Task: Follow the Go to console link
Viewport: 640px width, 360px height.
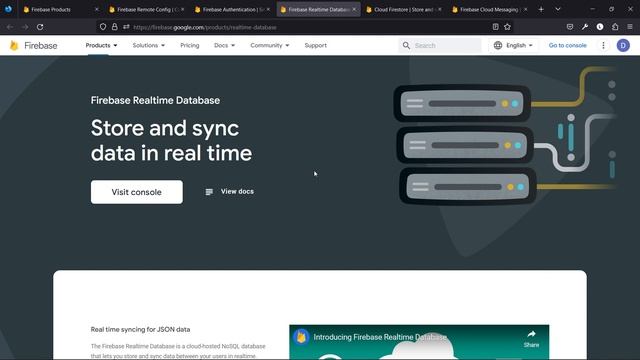Action: (x=567, y=45)
